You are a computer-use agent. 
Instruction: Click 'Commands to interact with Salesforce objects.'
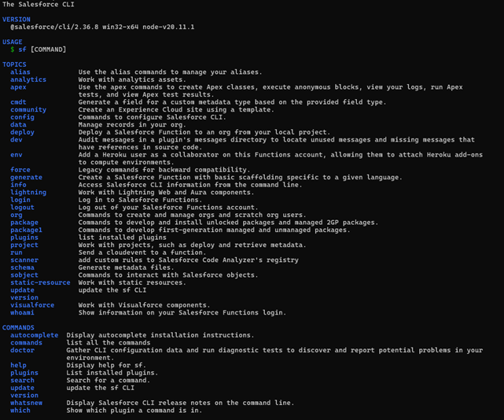pos(168,275)
